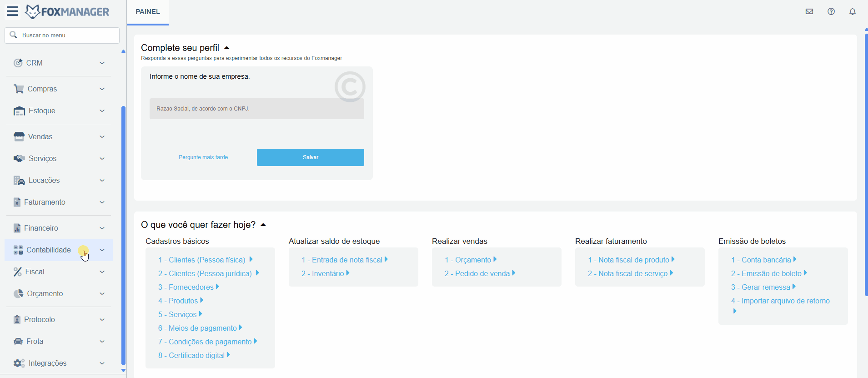Click the CRM target icon
Screen dimensions: 868x378
(18, 63)
